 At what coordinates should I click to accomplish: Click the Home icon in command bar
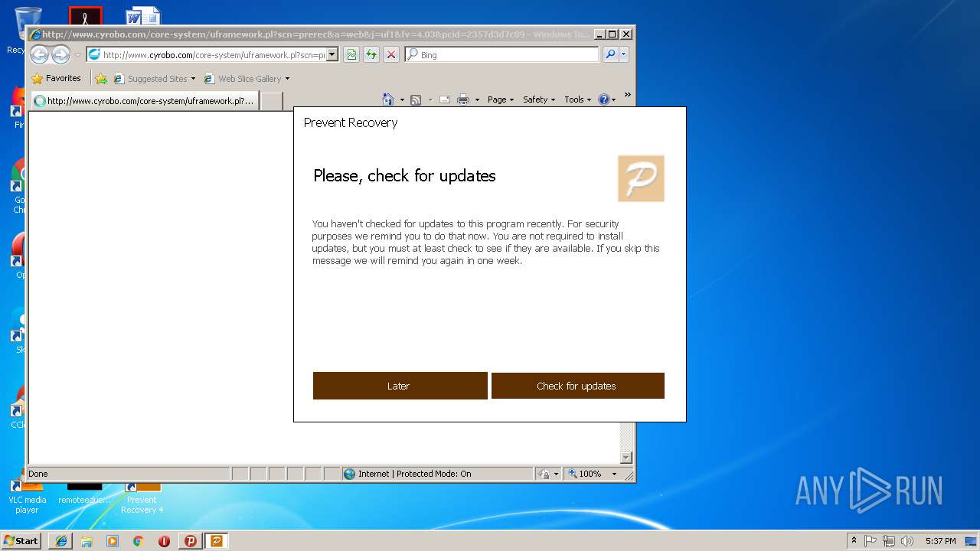coord(388,99)
